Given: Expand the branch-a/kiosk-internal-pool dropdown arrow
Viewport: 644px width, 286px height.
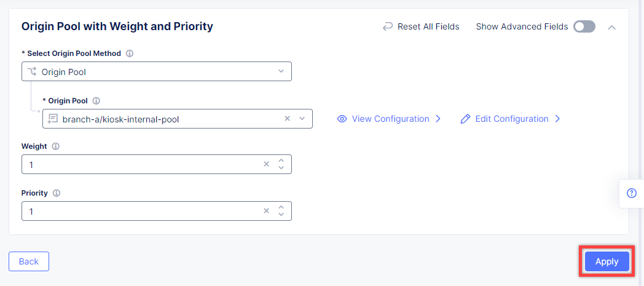Looking at the screenshot, I should coord(302,119).
